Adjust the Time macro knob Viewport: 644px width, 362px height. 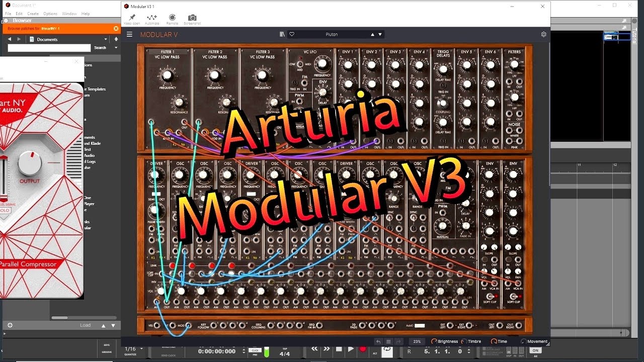494,341
